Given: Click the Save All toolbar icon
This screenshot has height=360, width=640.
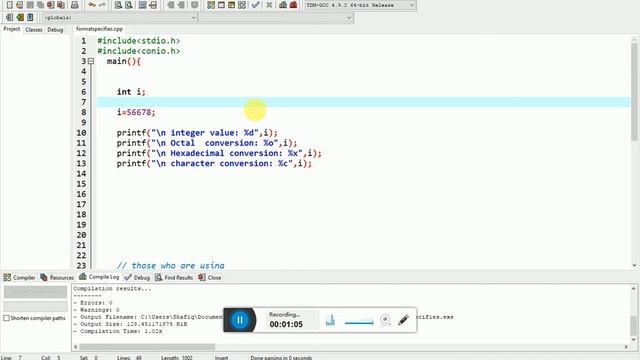Looking at the screenshot, I should (x=40, y=5).
